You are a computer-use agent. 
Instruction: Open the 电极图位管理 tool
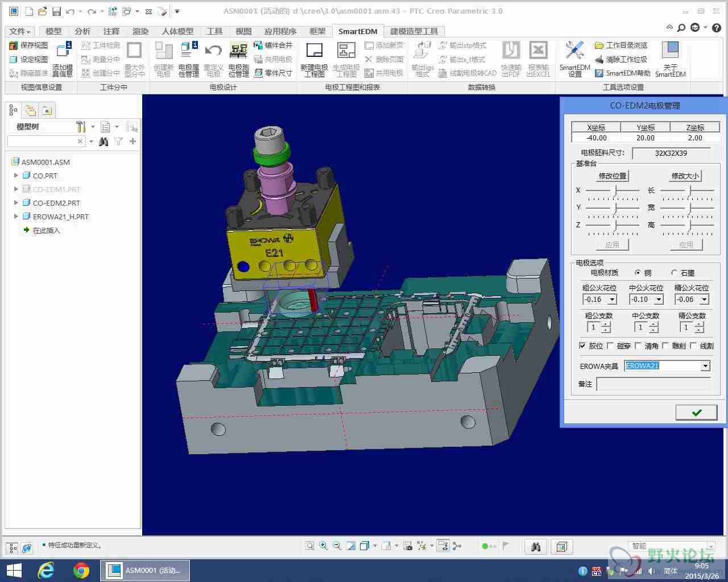pyautogui.click(x=238, y=59)
